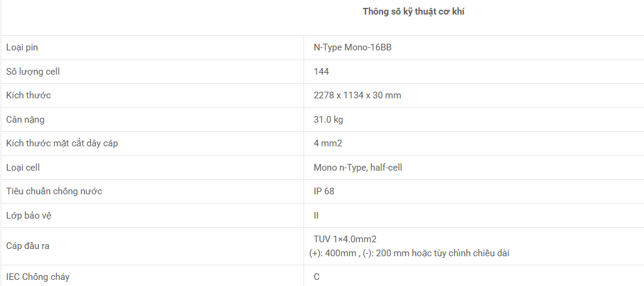Click the "Số lượng cell" label
This screenshot has width=644, height=286.
pyautogui.click(x=33, y=72)
